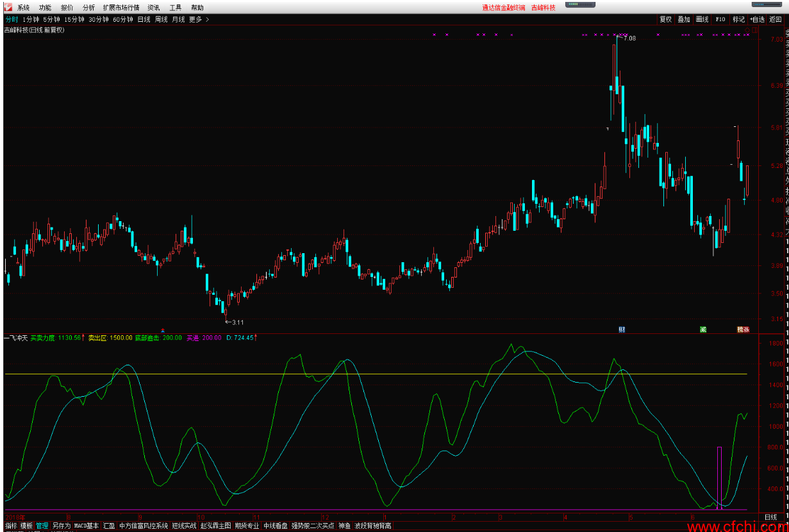Click the 标记 mark button
The width and height of the screenshot is (789, 532).
coord(739,19)
